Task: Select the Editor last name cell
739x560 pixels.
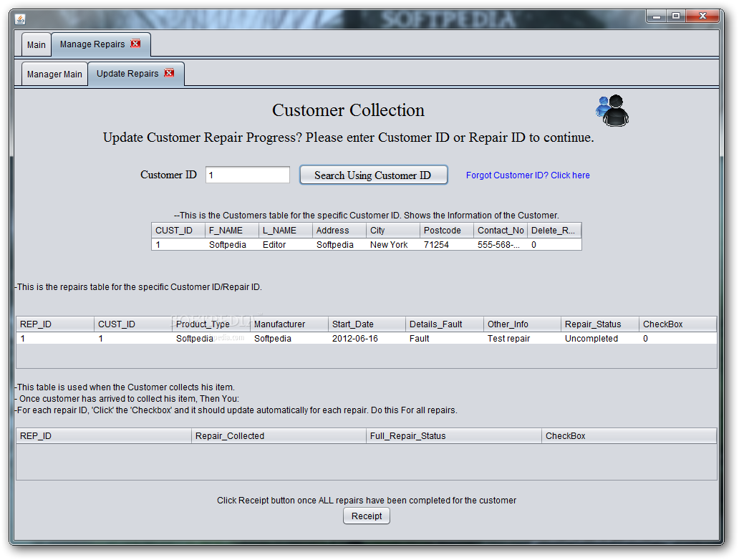Action: [286, 244]
